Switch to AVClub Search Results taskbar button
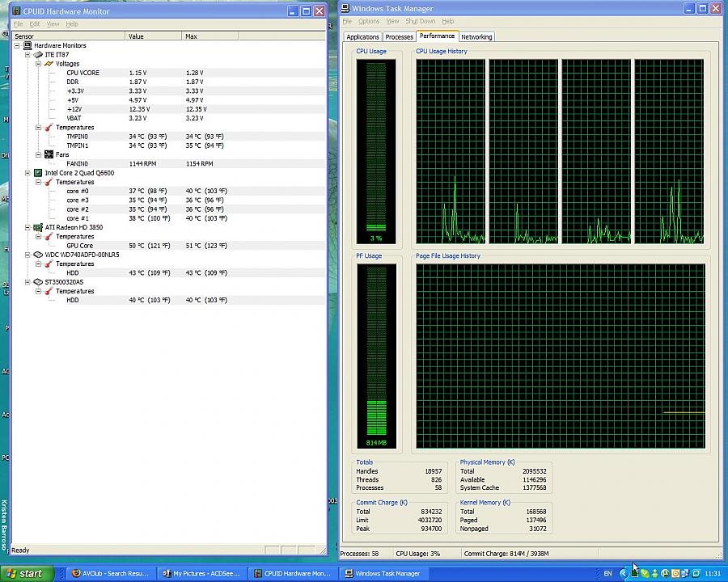This screenshot has height=582, width=728. [110, 574]
